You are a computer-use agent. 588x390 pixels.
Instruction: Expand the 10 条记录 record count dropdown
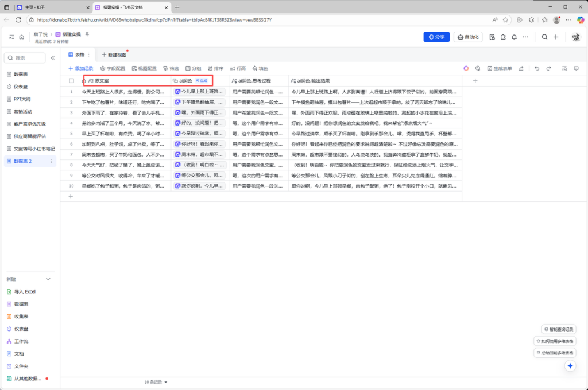pos(156,381)
